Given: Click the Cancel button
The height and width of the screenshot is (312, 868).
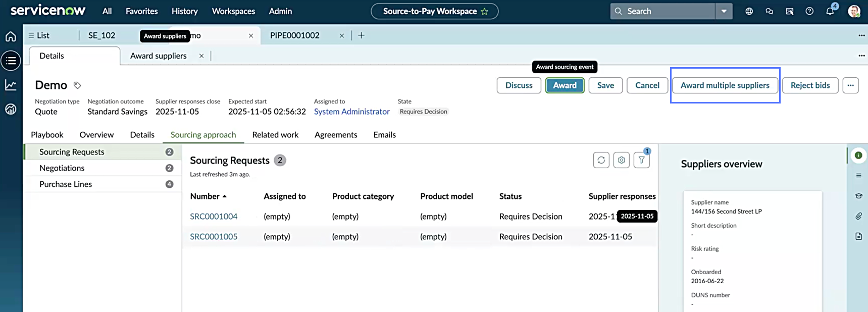Looking at the screenshot, I should coord(647,85).
